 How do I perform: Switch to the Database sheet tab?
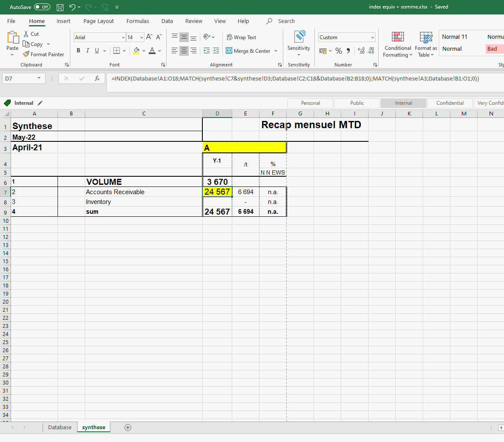(60, 428)
